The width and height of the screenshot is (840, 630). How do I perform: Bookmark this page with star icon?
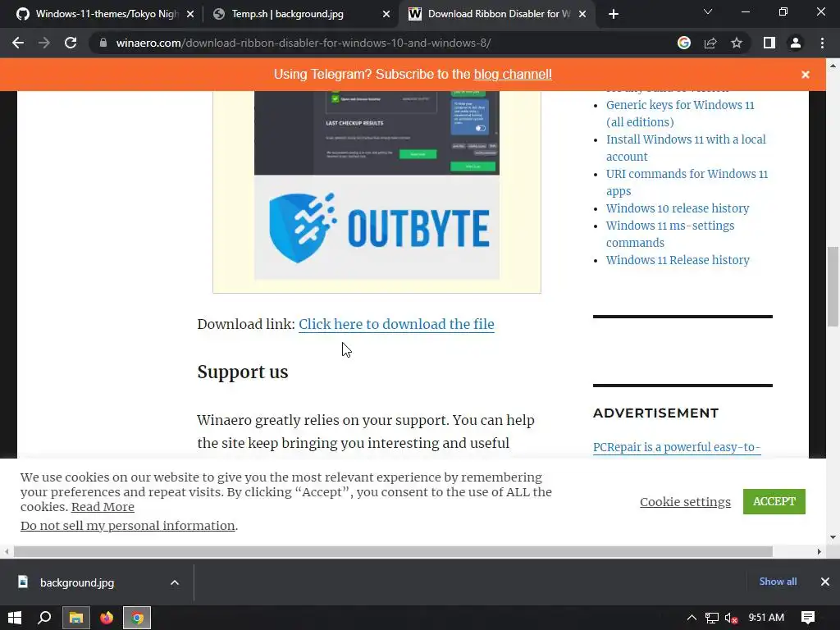(x=737, y=43)
